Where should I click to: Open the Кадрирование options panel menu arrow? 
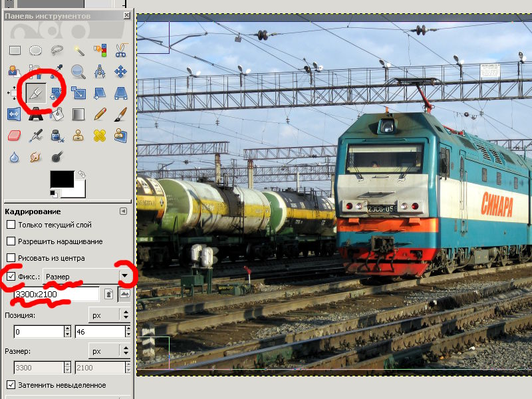tap(123, 211)
